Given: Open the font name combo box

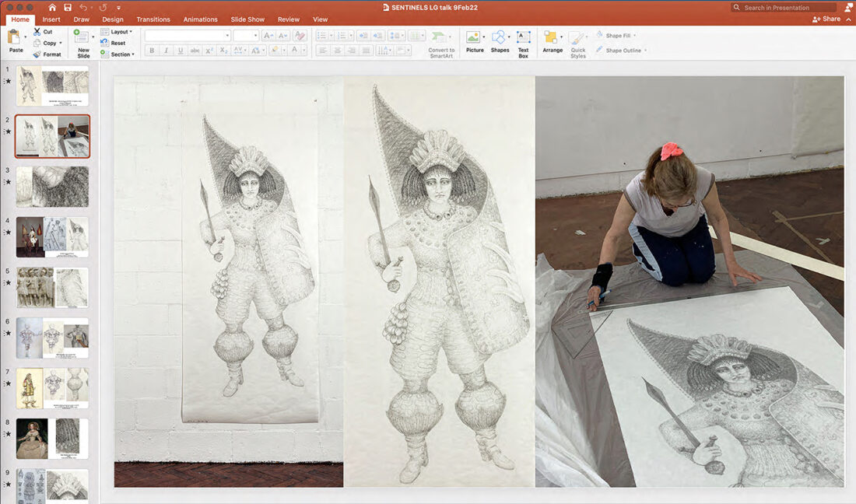Looking at the screenshot, I should [x=188, y=35].
